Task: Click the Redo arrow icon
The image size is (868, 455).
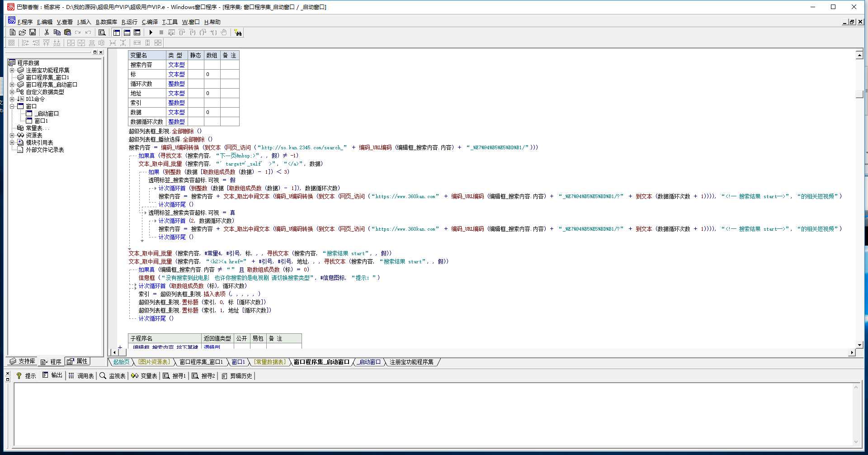Action: tap(78, 32)
